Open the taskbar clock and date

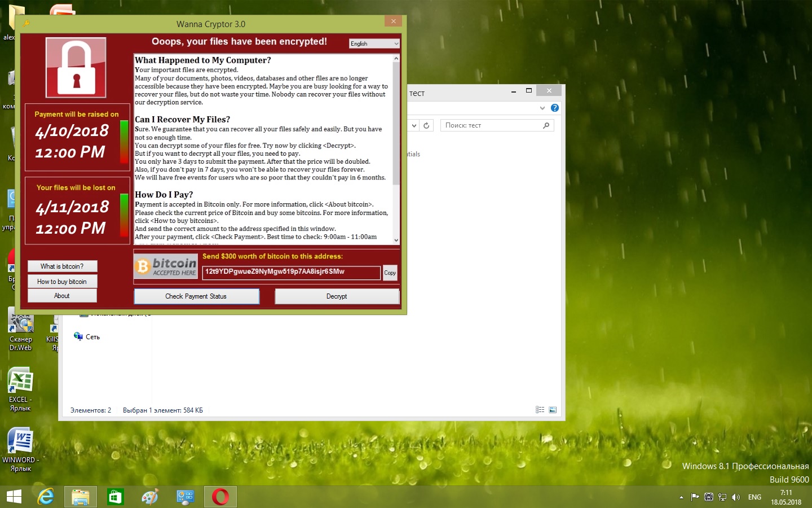coord(786,497)
